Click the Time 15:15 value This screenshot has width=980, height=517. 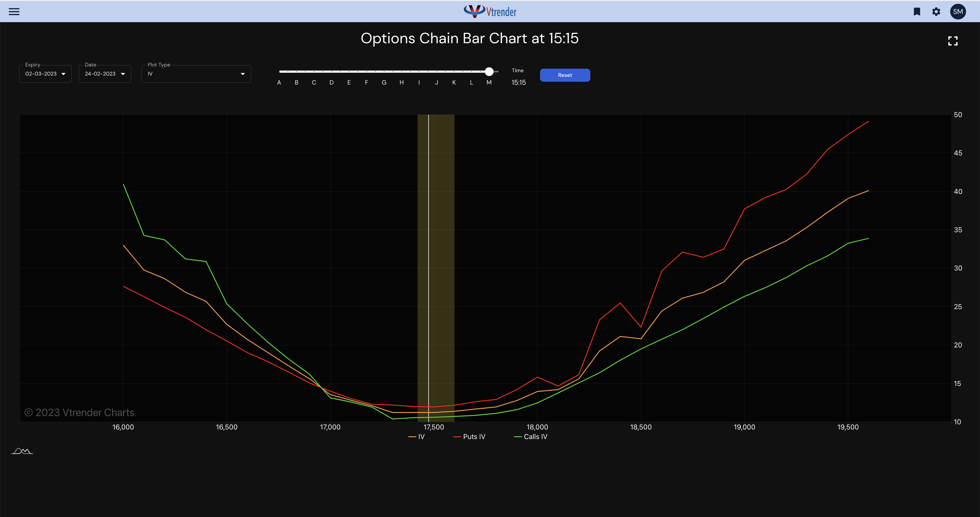(518, 82)
